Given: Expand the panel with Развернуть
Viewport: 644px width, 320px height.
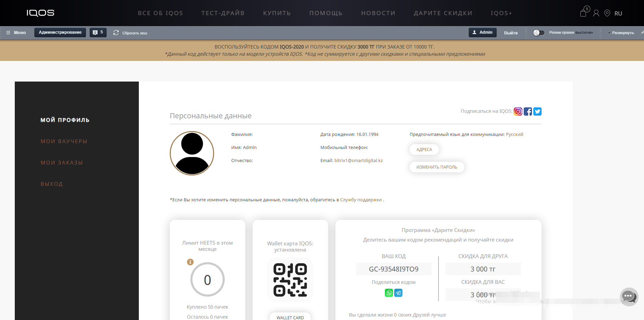Looking at the screenshot, I should pos(621,33).
